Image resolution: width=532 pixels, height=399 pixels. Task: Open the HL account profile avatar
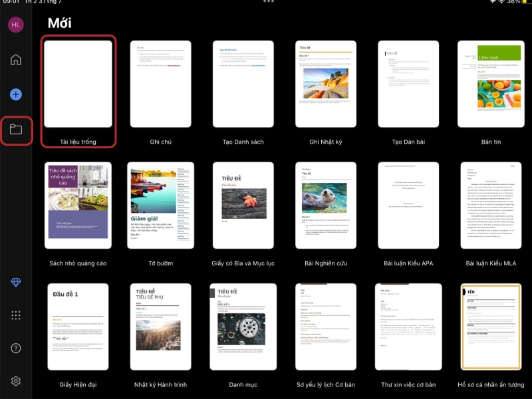(15, 25)
